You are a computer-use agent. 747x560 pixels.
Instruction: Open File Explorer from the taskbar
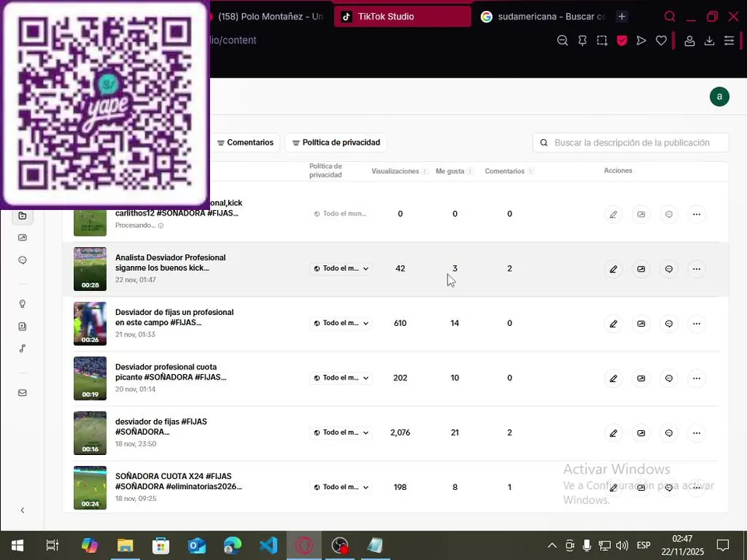coord(125,545)
